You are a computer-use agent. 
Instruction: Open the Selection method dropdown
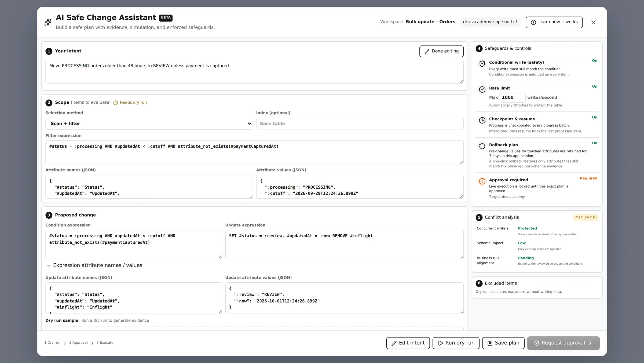pos(149,124)
